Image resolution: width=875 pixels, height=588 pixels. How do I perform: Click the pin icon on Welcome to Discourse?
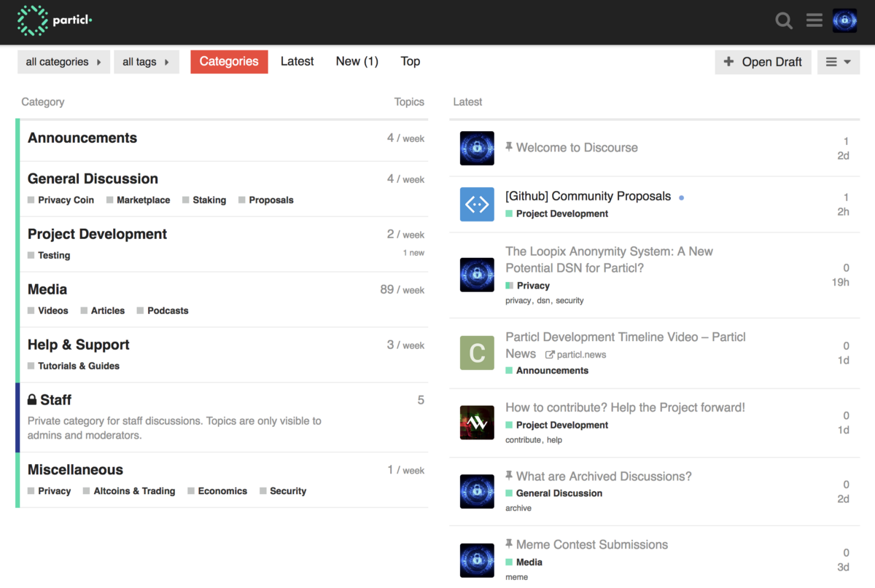(509, 147)
